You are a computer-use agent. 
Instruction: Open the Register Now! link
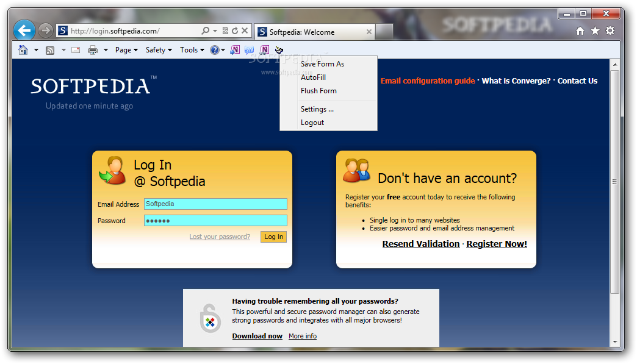497,244
